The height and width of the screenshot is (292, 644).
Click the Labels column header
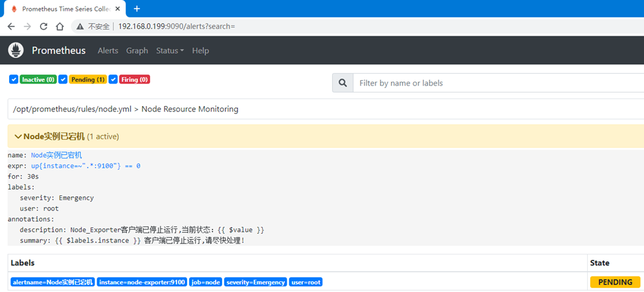pos(23,263)
